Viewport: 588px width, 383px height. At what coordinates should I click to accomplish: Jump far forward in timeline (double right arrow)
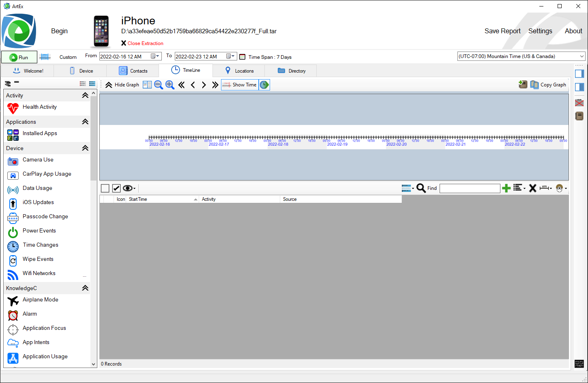[215, 85]
